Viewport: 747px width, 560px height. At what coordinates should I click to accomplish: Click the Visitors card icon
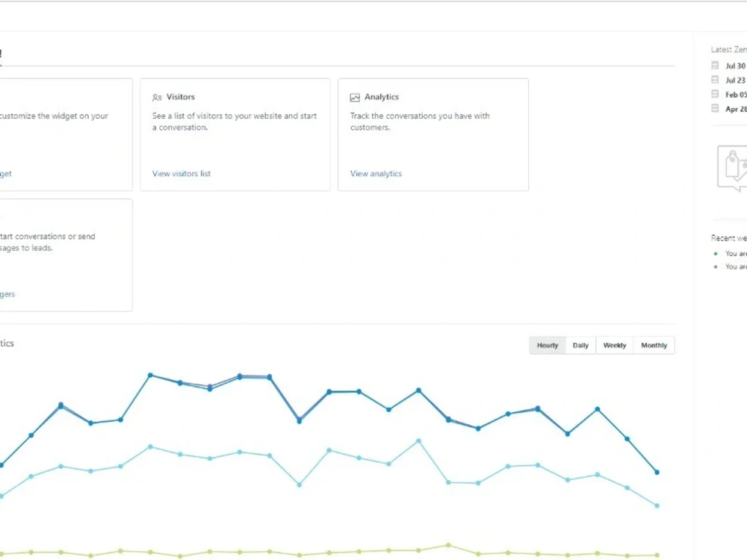(x=157, y=98)
